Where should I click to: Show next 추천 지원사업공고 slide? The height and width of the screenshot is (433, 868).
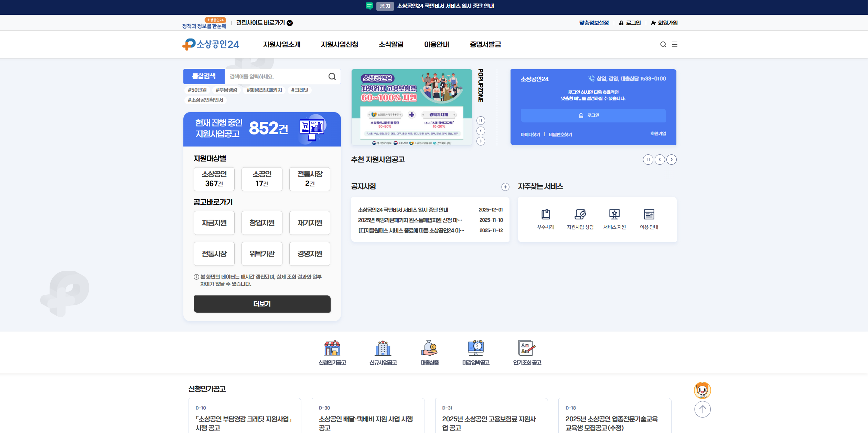671,160
